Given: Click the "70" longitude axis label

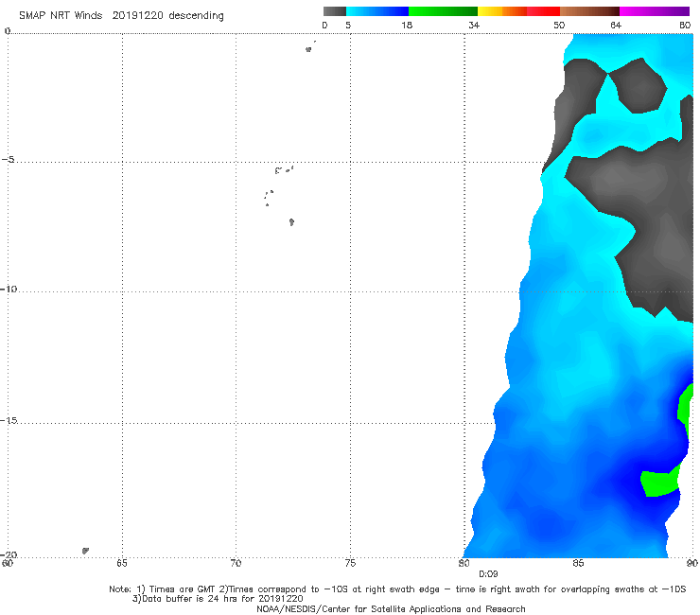Looking at the screenshot, I should click(x=236, y=563).
